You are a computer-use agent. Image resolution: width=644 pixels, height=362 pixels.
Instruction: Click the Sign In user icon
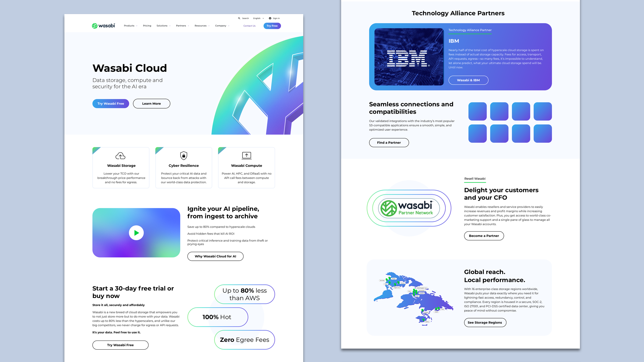click(x=270, y=18)
